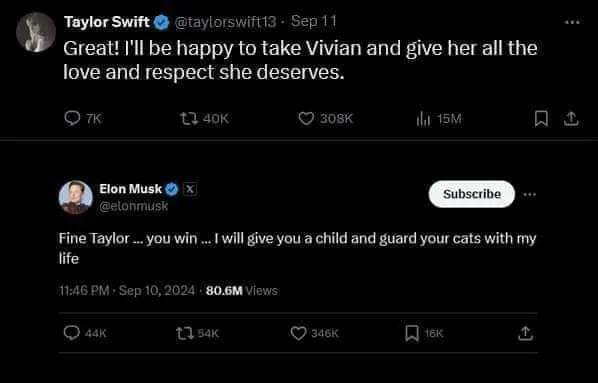Image resolution: width=598 pixels, height=383 pixels.
Task: Share Taylor Swift's tweet
Action: [x=571, y=119]
